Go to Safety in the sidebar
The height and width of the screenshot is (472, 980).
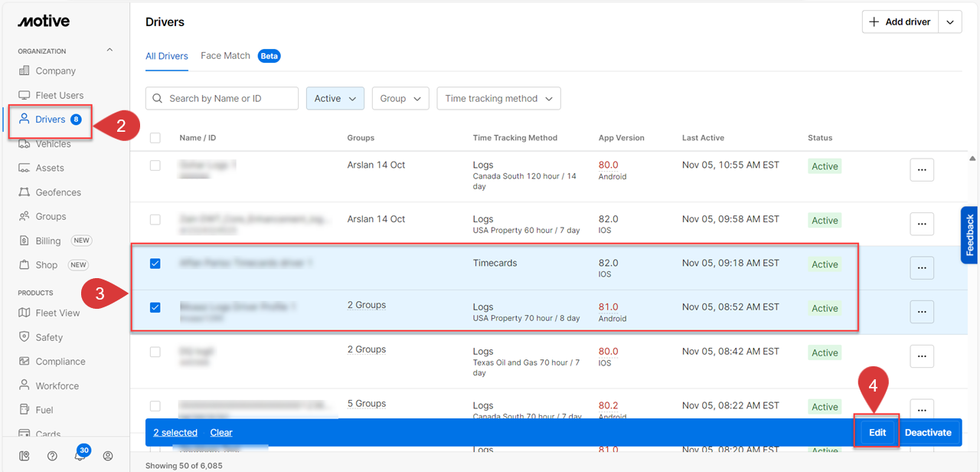coord(49,337)
